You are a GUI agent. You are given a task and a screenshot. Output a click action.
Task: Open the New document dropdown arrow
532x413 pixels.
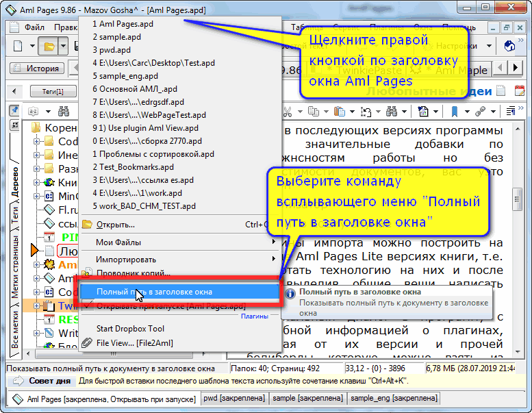pyautogui.click(x=32, y=46)
